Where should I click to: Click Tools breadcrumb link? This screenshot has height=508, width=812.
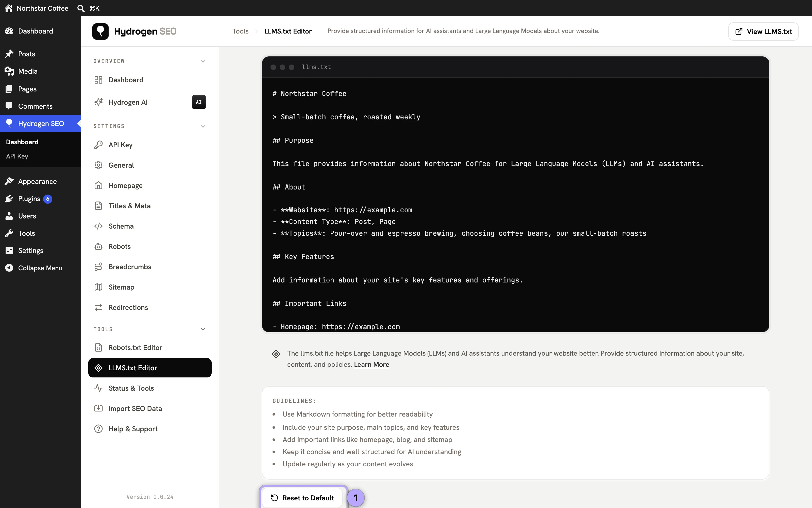click(x=240, y=31)
